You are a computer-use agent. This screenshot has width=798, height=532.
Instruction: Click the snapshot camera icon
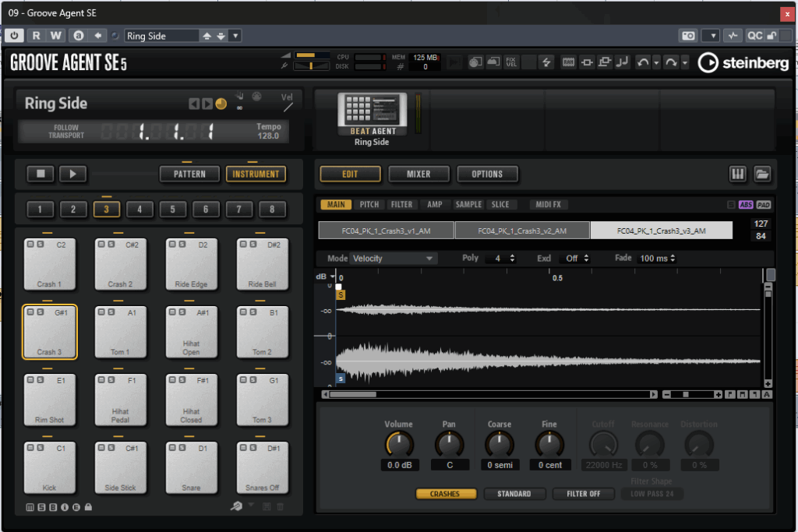pyautogui.click(x=688, y=36)
